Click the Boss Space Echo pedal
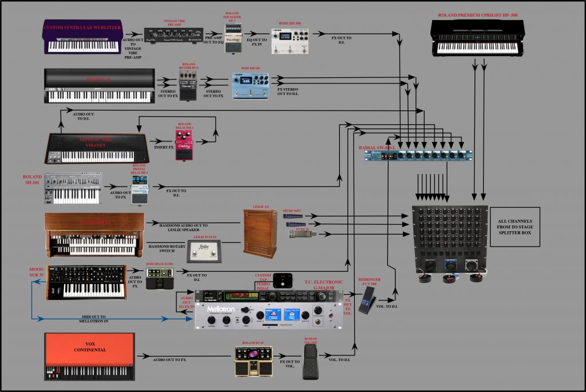 pos(159,278)
